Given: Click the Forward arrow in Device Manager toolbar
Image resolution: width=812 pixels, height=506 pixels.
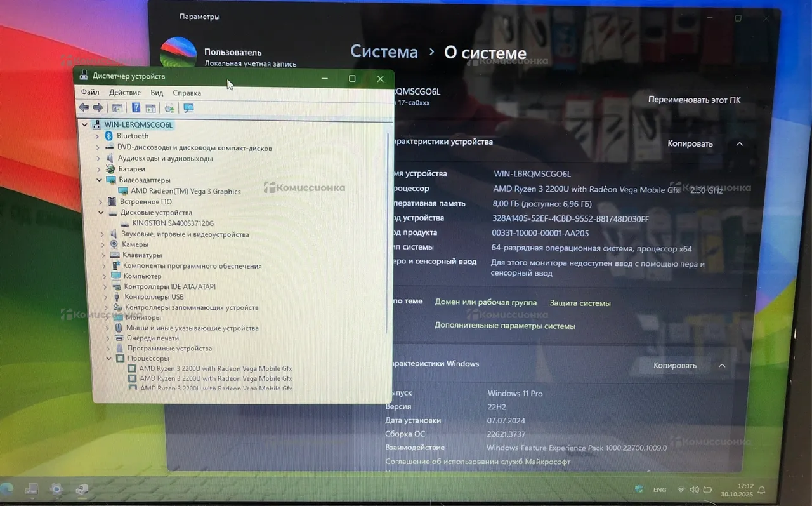Looking at the screenshot, I should (x=98, y=108).
